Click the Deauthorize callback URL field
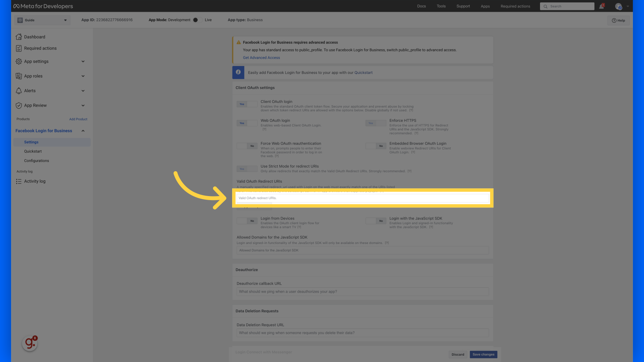644x362 pixels. click(x=363, y=292)
